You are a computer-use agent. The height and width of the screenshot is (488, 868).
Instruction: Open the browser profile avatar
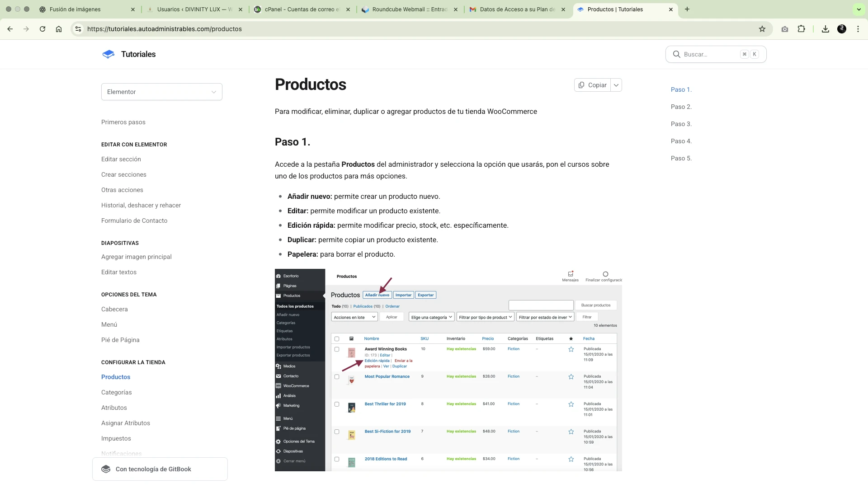point(842,29)
